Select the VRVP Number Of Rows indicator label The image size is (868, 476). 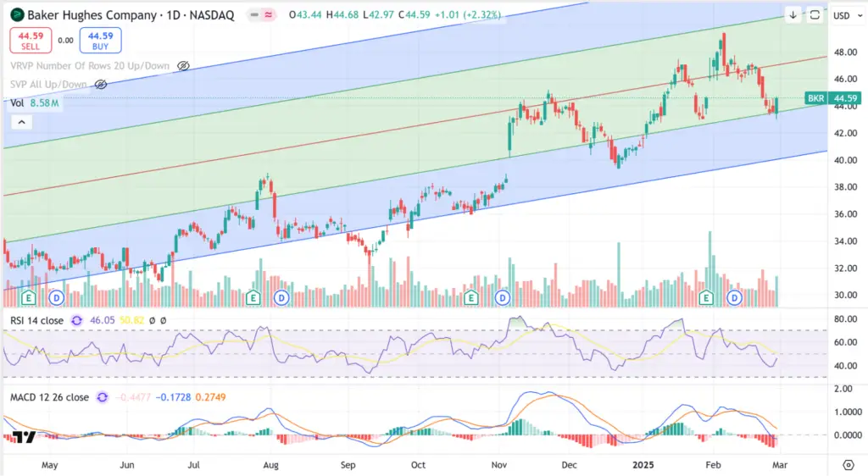click(90, 66)
